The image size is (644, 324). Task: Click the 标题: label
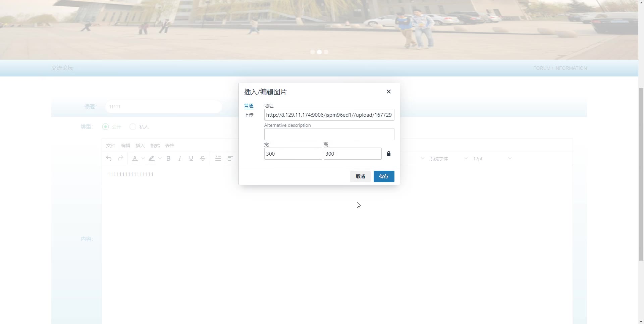(x=90, y=106)
